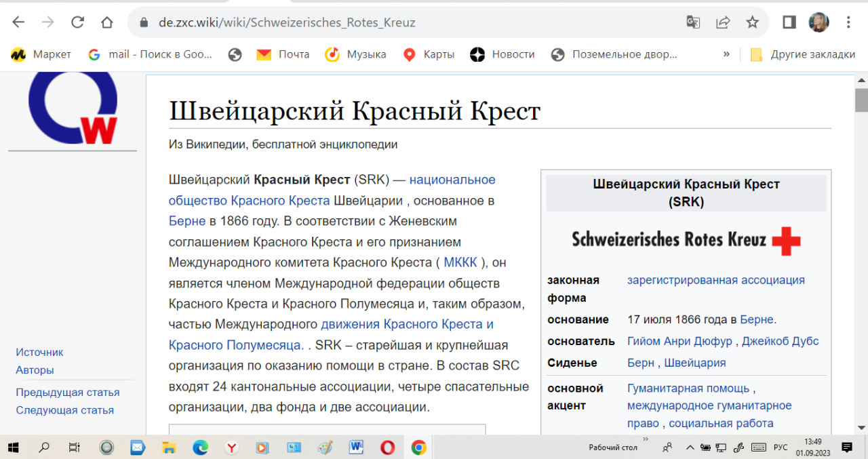The width and height of the screenshot is (868, 459).
Task: Open the Другие закладки folder
Action: click(x=803, y=55)
